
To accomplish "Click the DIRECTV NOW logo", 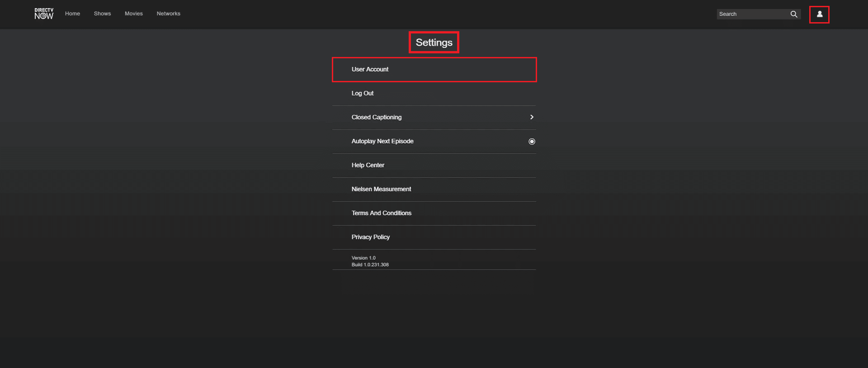I will click(x=44, y=14).
